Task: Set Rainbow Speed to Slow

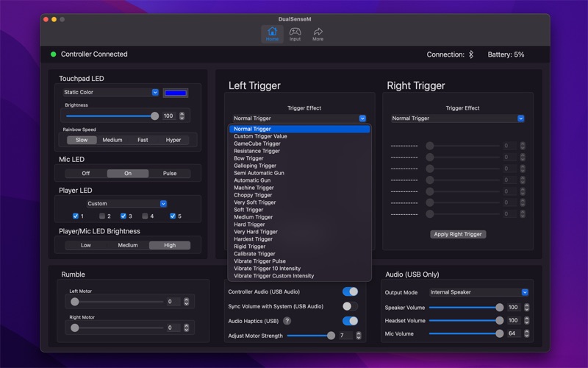Action: click(x=82, y=140)
